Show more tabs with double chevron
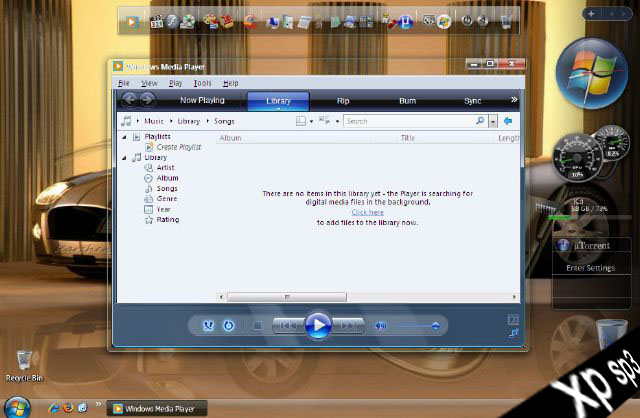This screenshot has height=418, width=640. [x=514, y=100]
